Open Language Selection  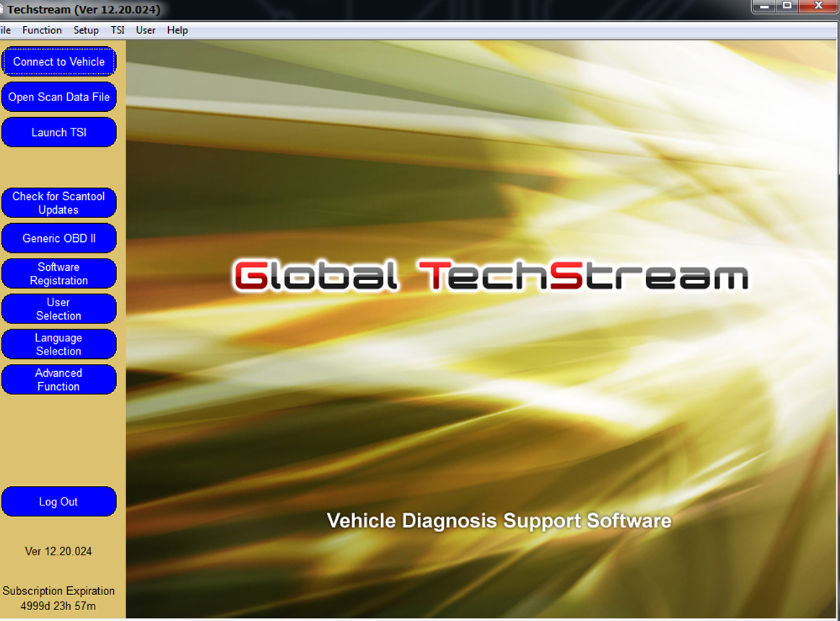click(59, 344)
